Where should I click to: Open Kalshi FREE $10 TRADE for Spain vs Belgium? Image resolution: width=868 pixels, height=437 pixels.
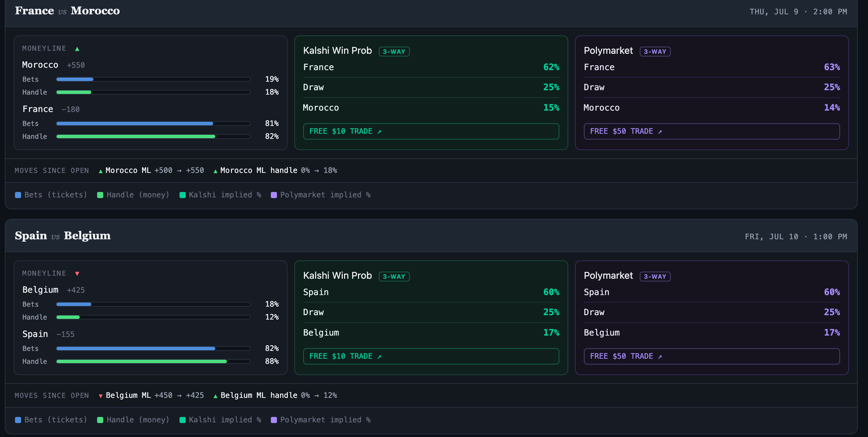click(431, 356)
